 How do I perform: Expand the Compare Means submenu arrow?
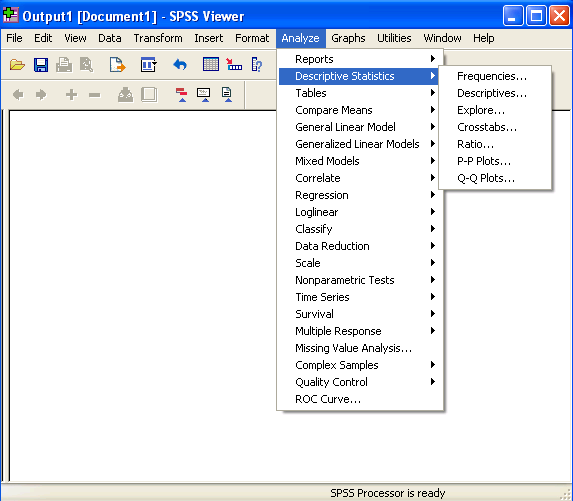(433, 110)
